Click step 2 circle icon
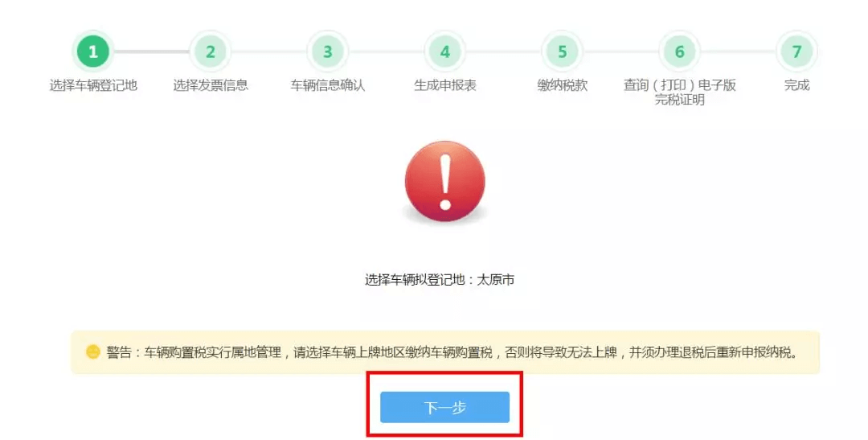 (x=211, y=51)
